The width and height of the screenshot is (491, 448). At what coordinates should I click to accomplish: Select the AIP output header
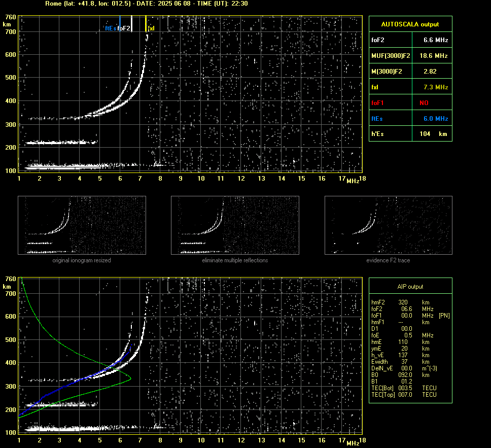(410, 287)
